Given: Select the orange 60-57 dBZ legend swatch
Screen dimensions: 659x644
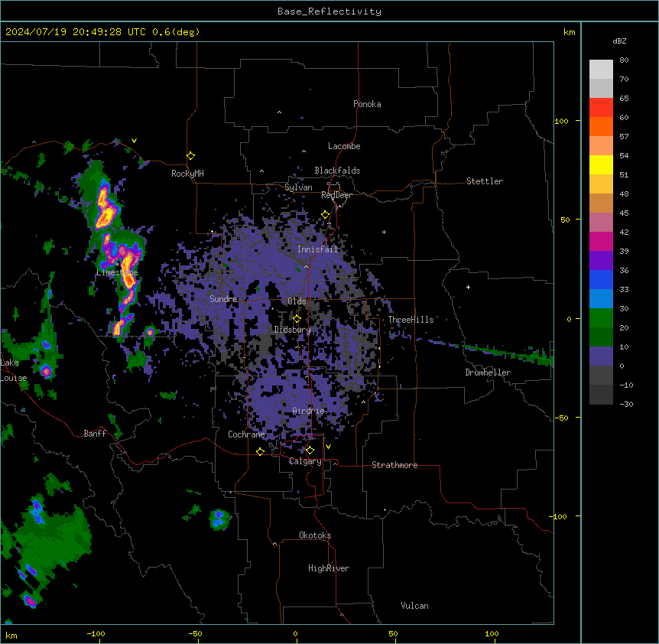Looking at the screenshot, I should tap(601, 127).
